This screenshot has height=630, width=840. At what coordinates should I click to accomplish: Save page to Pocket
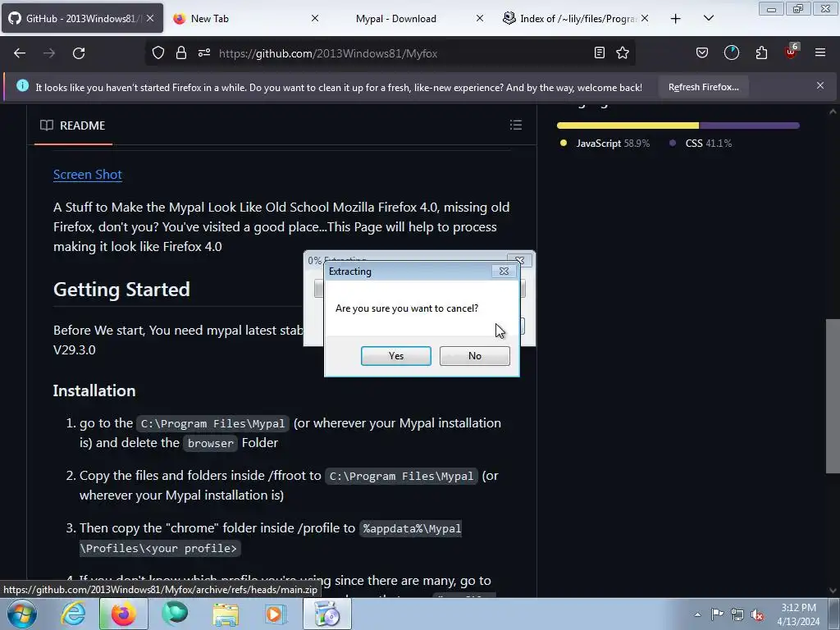[x=702, y=52]
